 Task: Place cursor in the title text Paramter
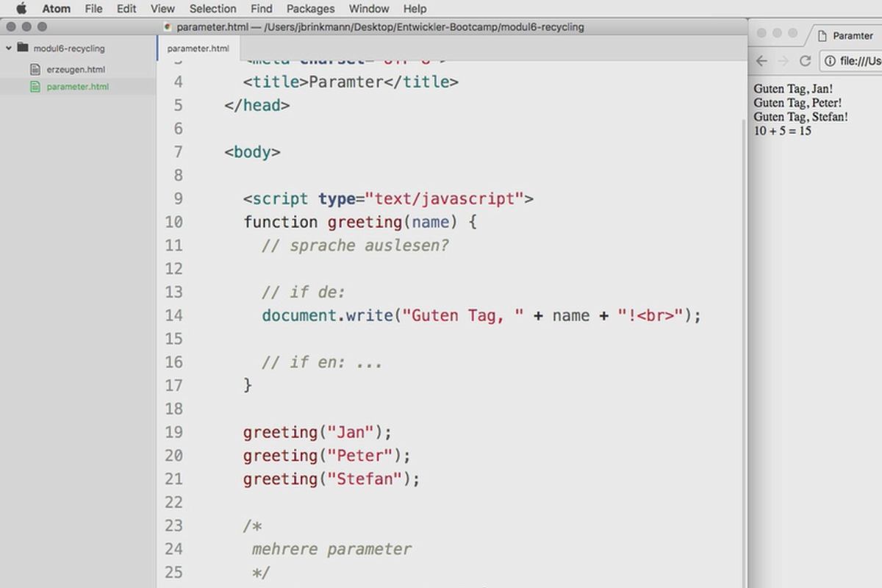[x=346, y=82]
